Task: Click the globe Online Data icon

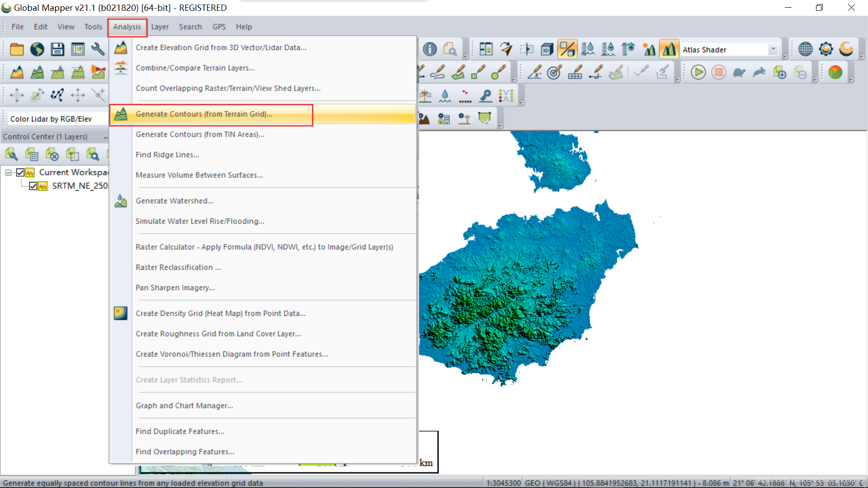Action: point(37,49)
